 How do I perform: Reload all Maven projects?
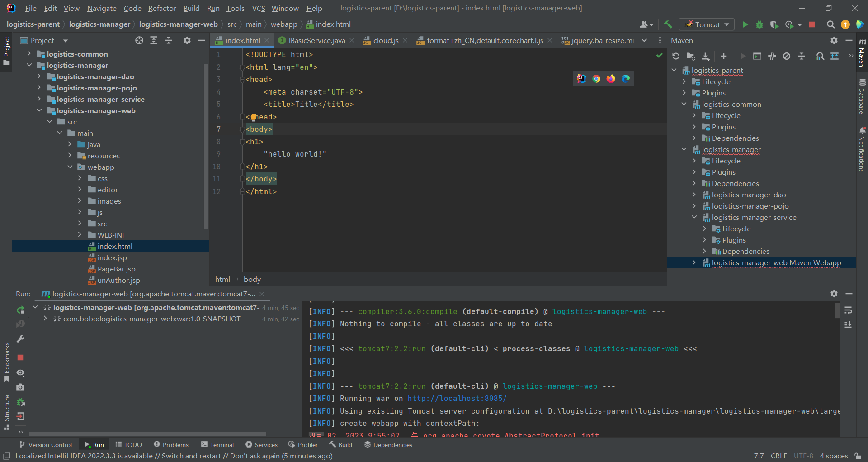(676, 56)
